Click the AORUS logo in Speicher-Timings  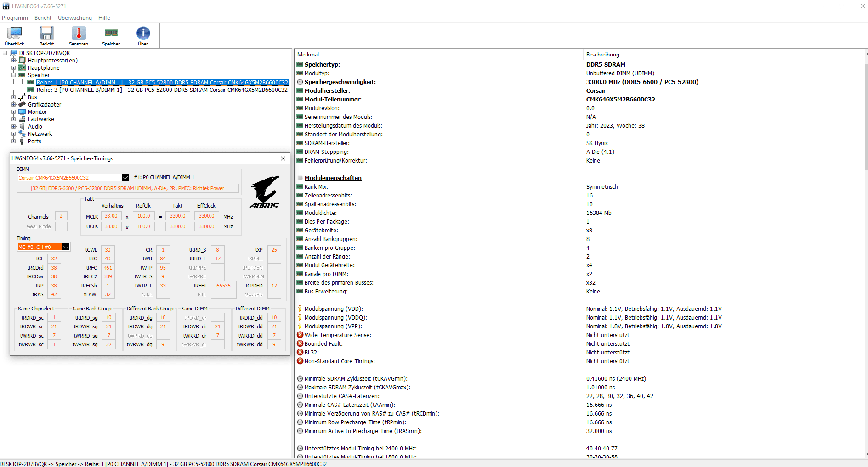[x=265, y=192]
